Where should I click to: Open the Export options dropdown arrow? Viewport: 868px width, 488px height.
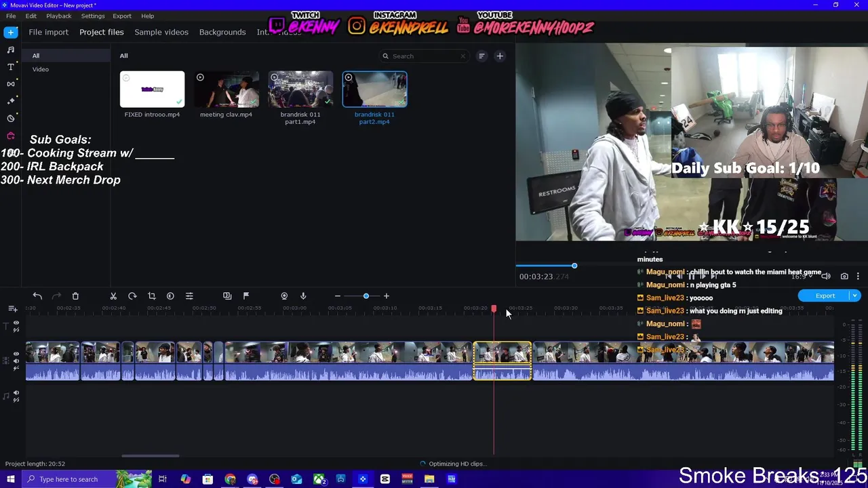855,296
